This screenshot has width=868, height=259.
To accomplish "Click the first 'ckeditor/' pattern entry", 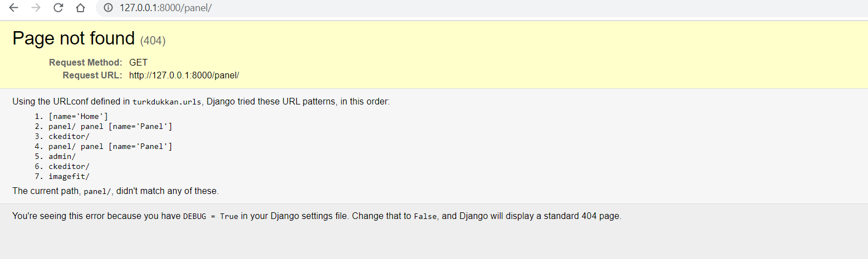I will pyautogui.click(x=68, y=136).
